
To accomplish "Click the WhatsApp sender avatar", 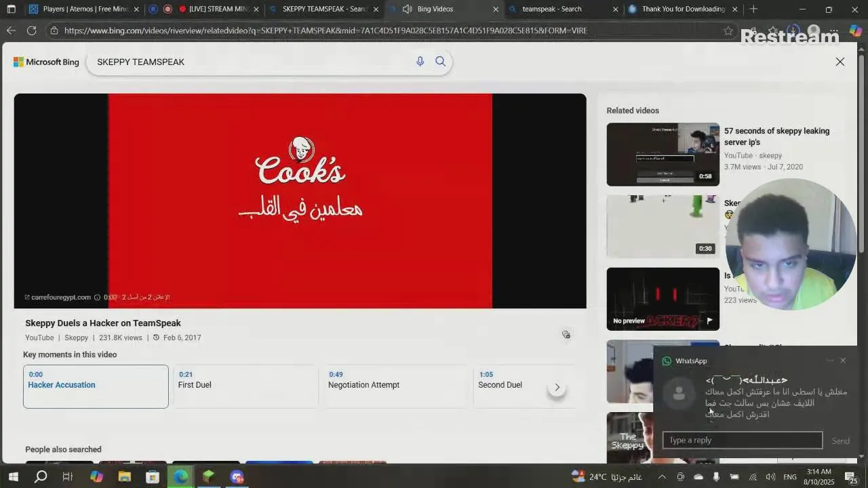I will (x=679, y=394).
